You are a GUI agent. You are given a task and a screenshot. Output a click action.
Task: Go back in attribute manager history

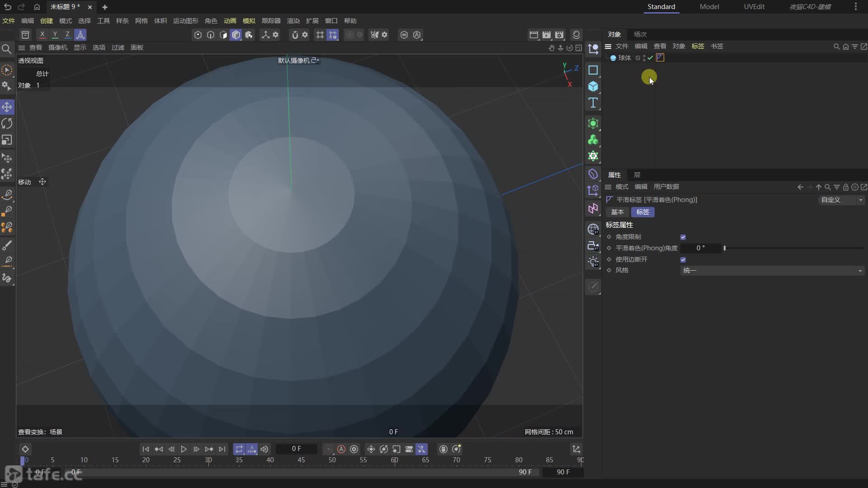800,187
